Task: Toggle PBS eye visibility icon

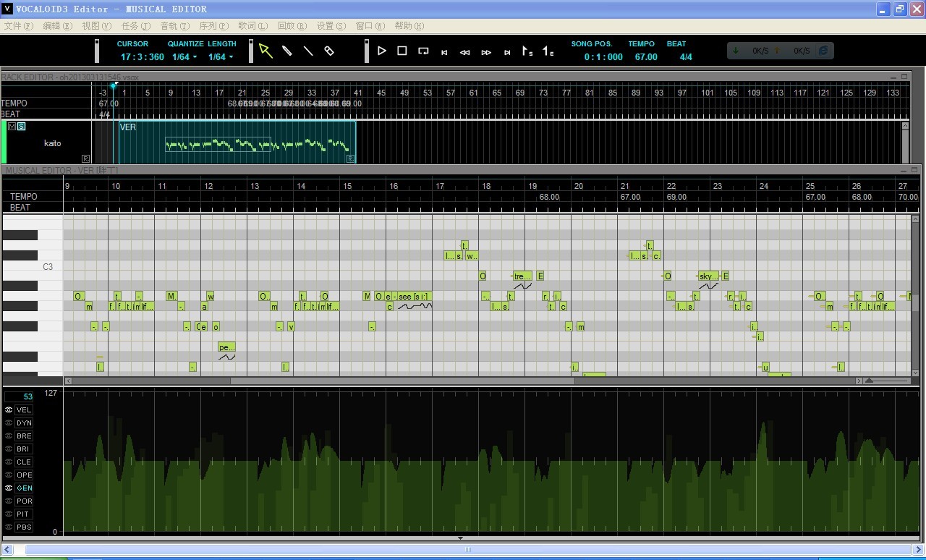Action: click(9, 527)
